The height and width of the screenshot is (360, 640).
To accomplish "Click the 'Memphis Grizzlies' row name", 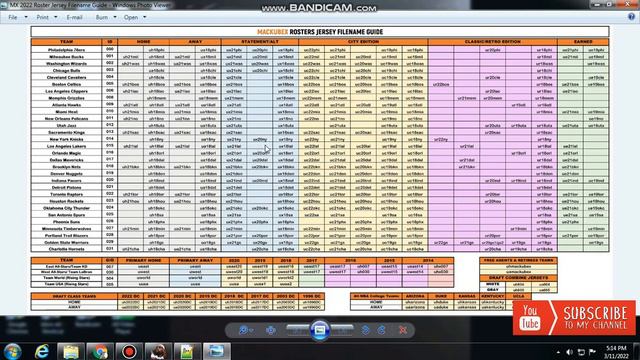I will point(67,98).
